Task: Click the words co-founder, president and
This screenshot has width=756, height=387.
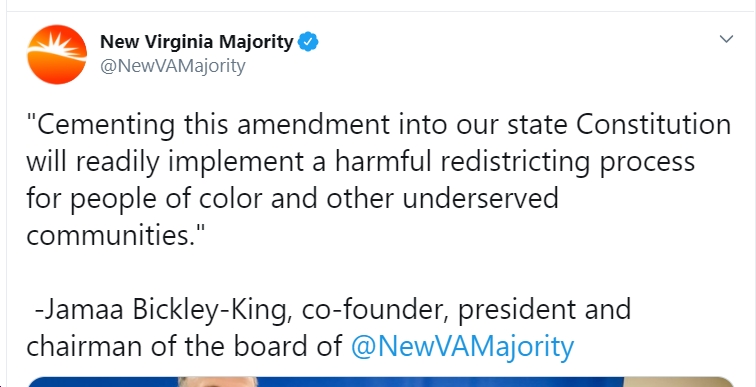Action: [x=466, y=309]
